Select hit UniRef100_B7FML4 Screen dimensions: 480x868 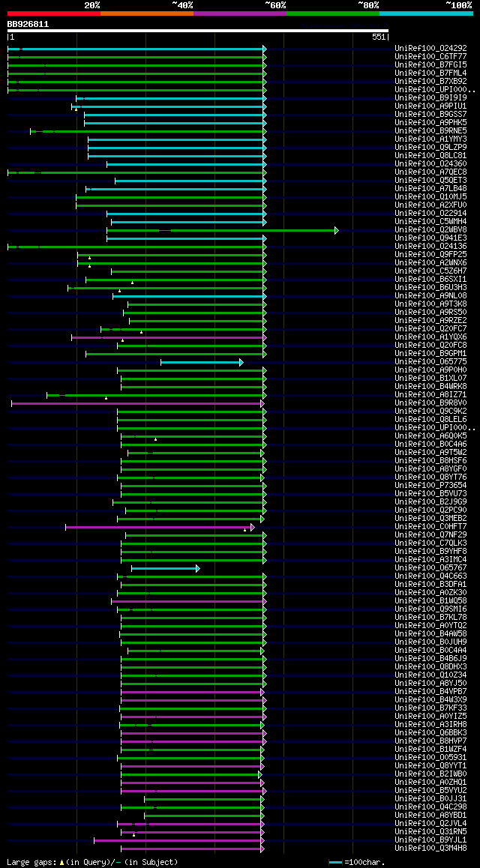tap(430, 73)
